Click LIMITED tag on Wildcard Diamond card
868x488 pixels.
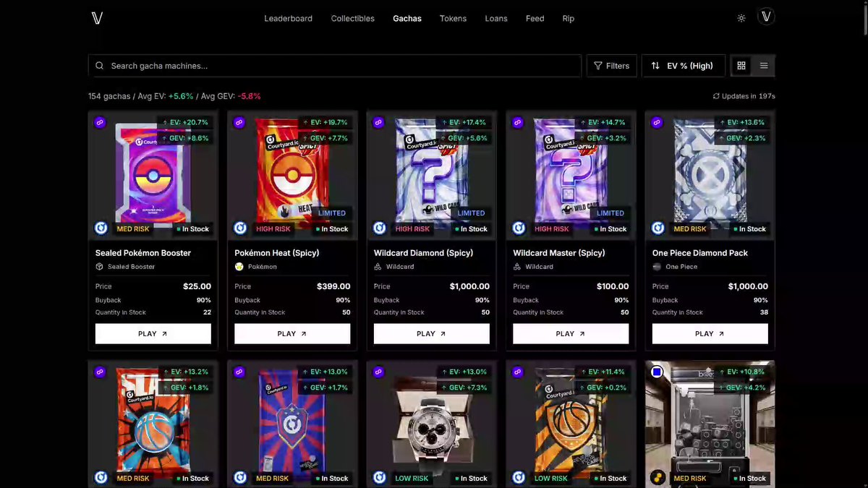[471, 213]
